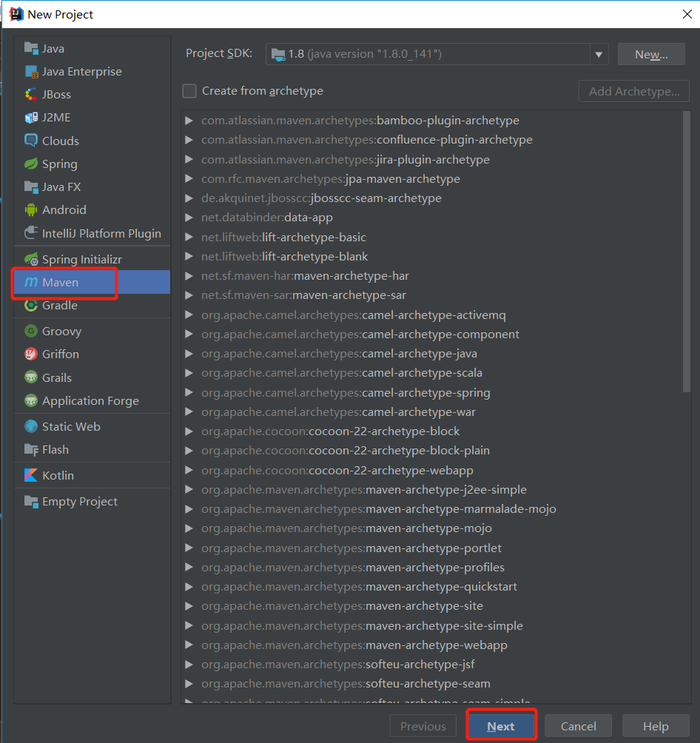Click the Gradle icon
Image resolution: width=700 pixels, height=743 pixels.
coord(31,306)
